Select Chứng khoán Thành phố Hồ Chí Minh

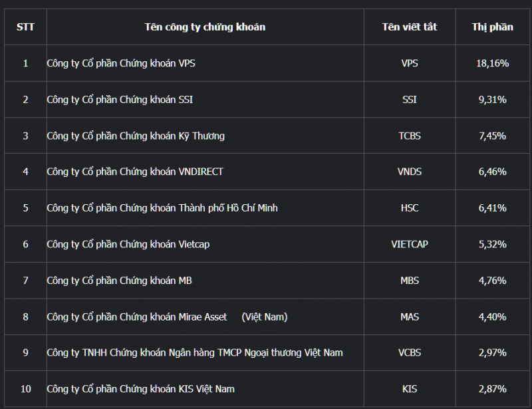click(x=162, y=208)
